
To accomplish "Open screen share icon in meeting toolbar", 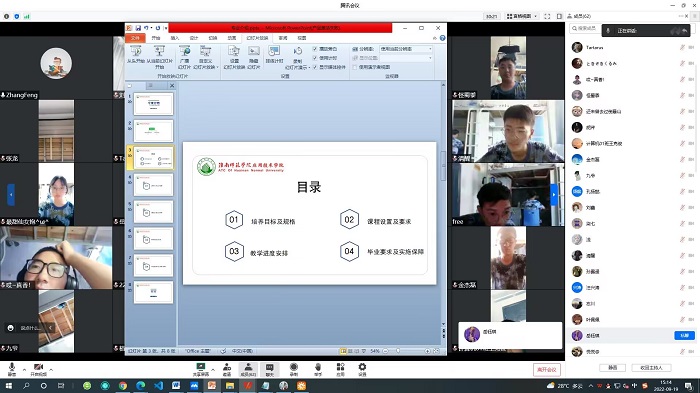I will pyautogui.click(x=200, y=369).
